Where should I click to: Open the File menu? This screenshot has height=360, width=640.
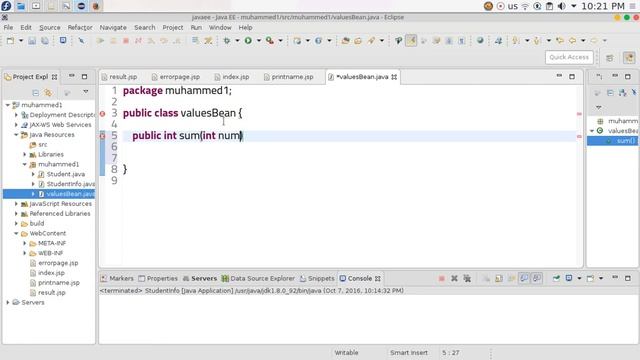(8, 27)
